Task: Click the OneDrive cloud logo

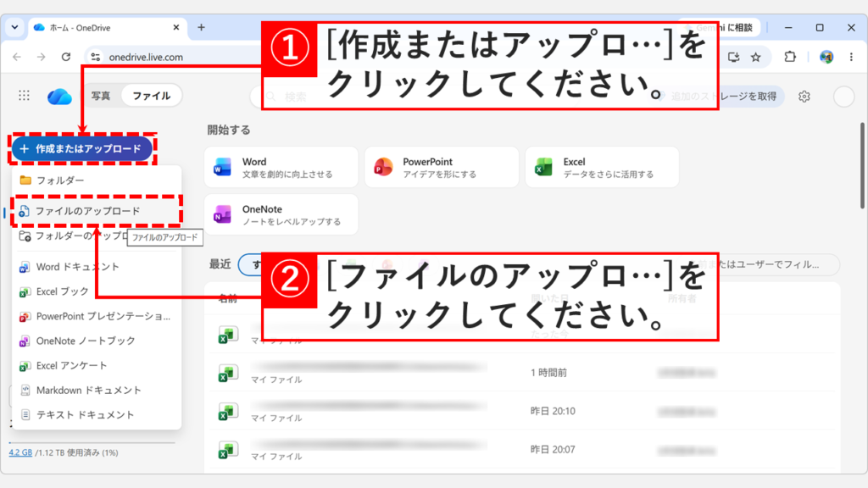Action: pos(59,97)
